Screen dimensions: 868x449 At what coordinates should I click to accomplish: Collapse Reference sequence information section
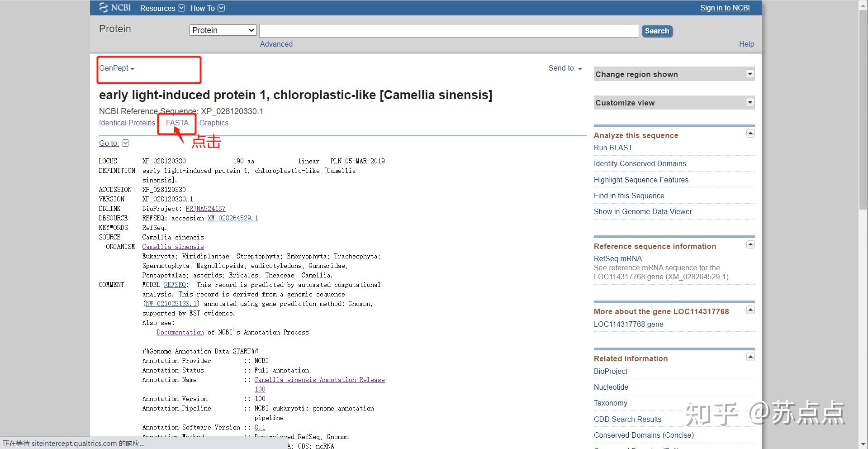click(x=750, y=244)
